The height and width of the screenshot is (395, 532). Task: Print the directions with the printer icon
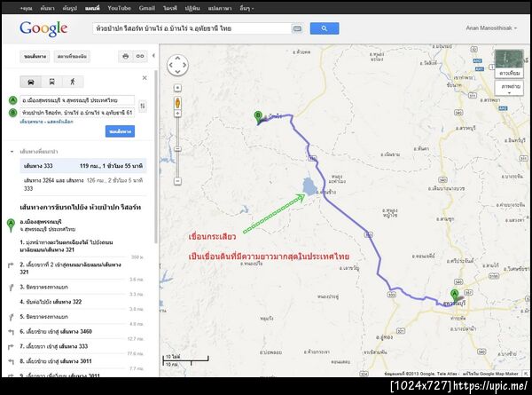coord(126,56)
